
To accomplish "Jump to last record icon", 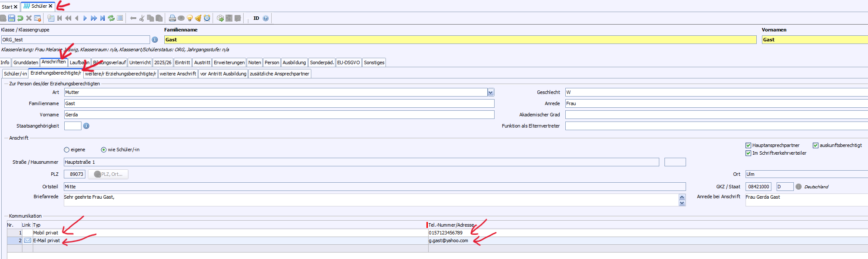I will (x=103, y=18).
